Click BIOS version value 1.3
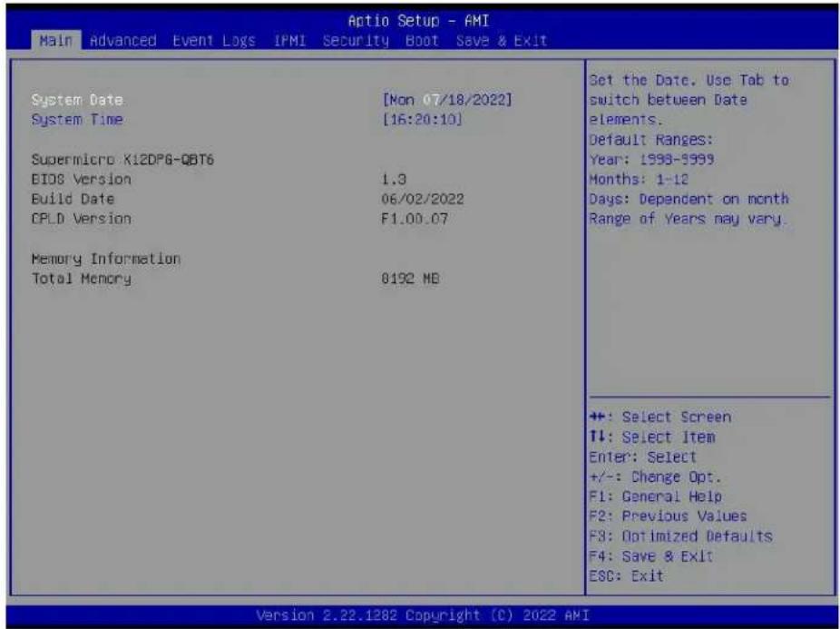840x629 pixels. (394, 179)
